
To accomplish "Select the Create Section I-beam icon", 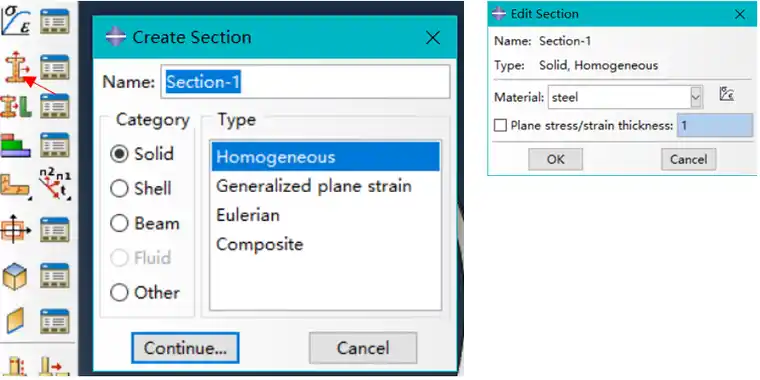I will pos(16,67).
